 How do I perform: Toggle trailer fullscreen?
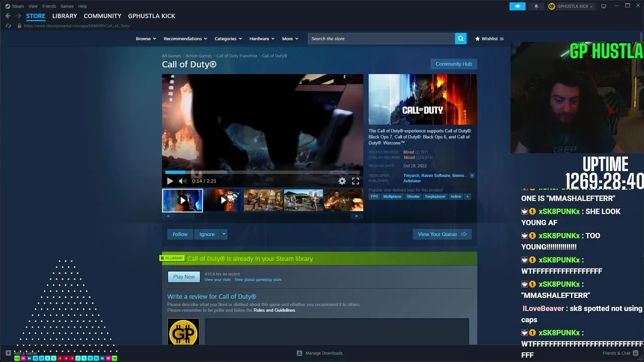356,181
